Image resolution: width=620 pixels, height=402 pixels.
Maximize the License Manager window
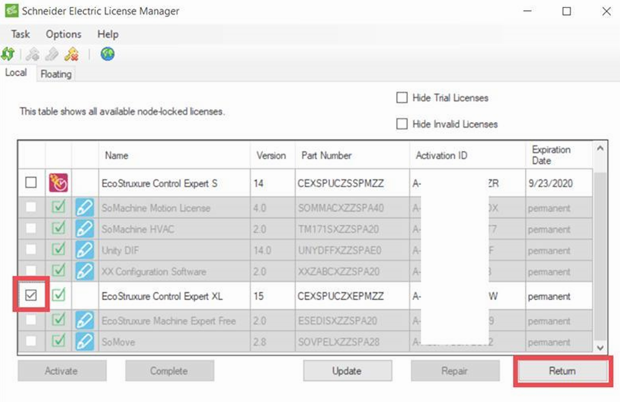(566, 11)
